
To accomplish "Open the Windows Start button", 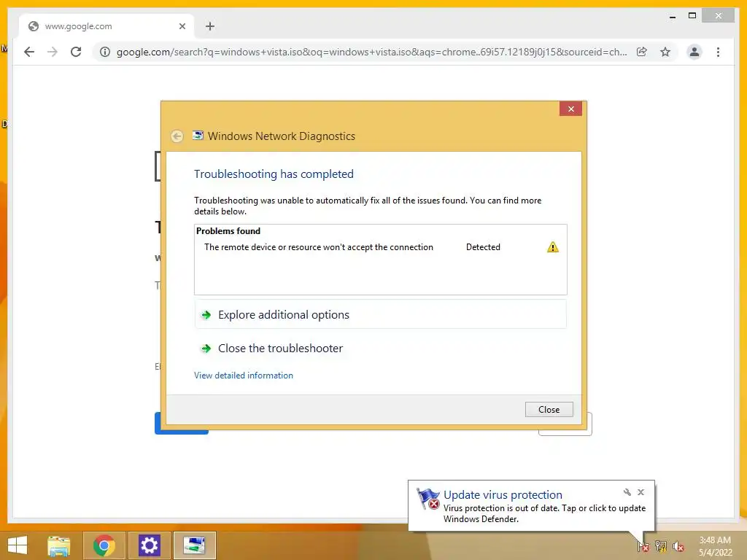I will [18, 545].
